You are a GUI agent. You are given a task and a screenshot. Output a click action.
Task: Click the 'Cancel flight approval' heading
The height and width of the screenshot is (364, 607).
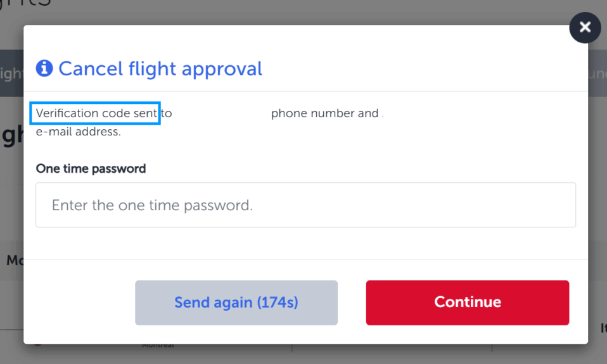click(x=160, y=69)
